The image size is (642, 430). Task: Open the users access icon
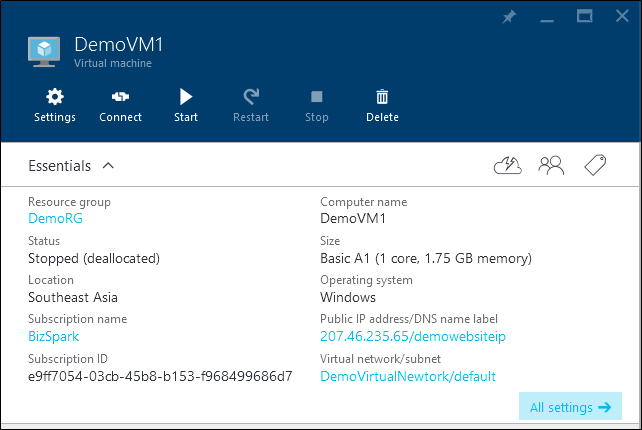(x=551, y=165)
